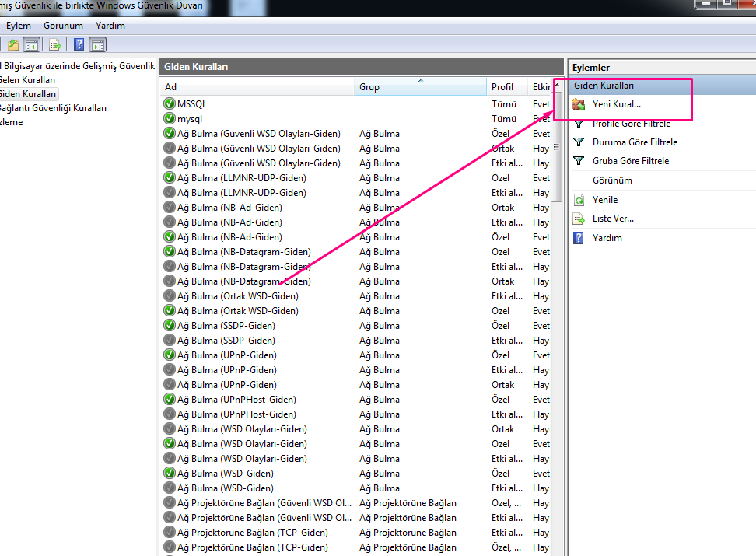The height and width of the screenshot is (556, 756).
Task: Select Ağ Bulma (WSD Olayları-Giden) rule with Ortak profile
Action: click(x=356, y=429)
